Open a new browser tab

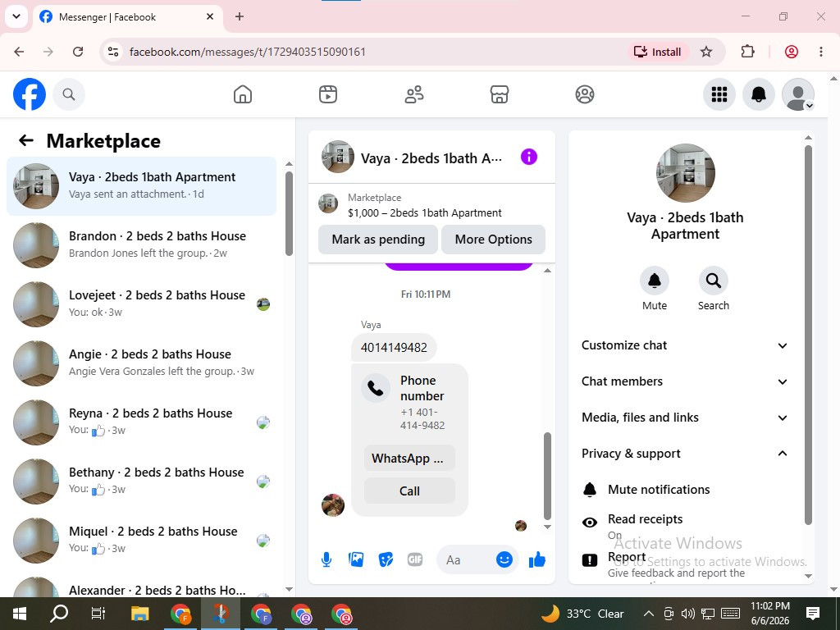[x=240, y=16]
